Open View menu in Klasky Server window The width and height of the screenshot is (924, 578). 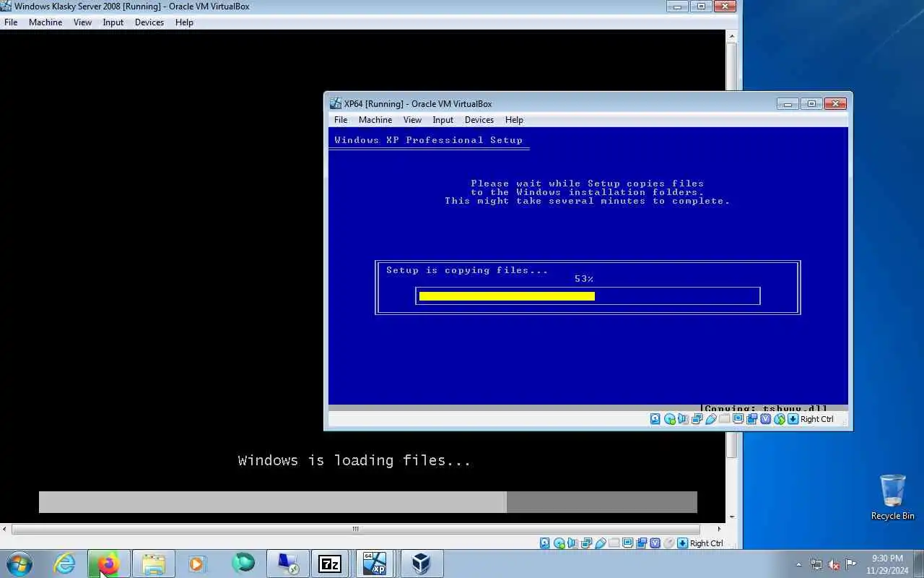coord(82,22)
